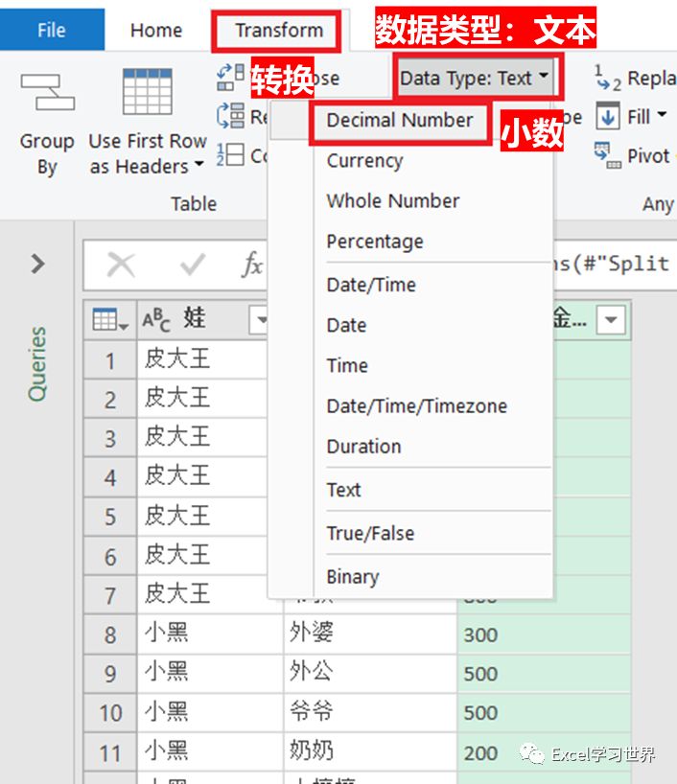Screen dimensions: 677x784
Task: Expand the Queries pane chevron
Action: [x=38, y=264]
